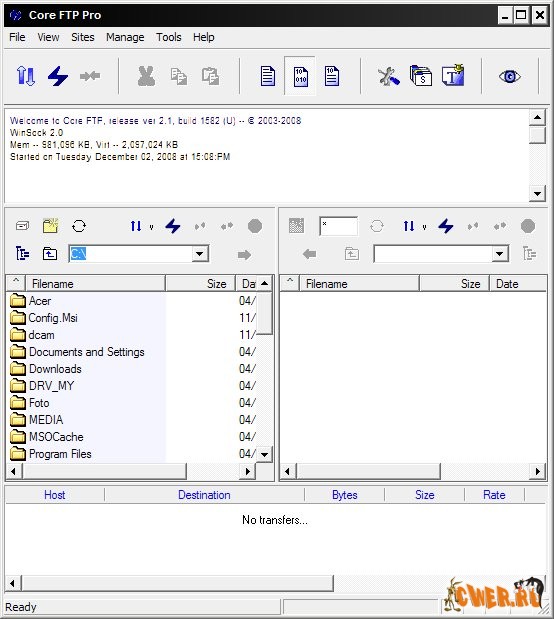Toggle the local directory tree view icon
554x619 pixels.
click(22, 253)
